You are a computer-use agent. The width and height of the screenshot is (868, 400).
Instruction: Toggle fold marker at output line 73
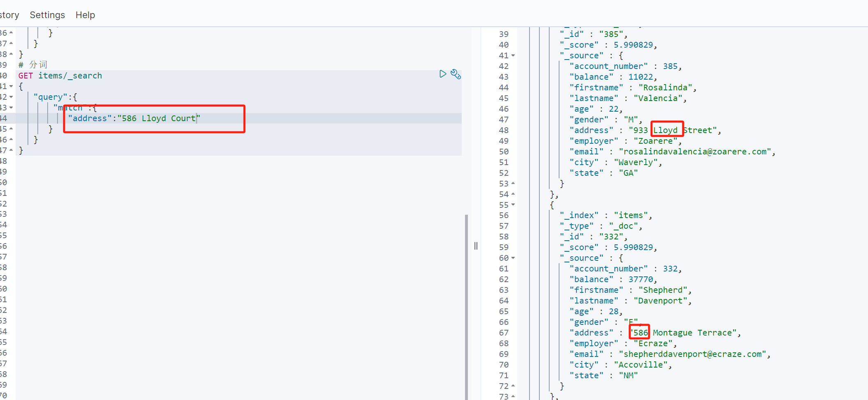(513, 396)
